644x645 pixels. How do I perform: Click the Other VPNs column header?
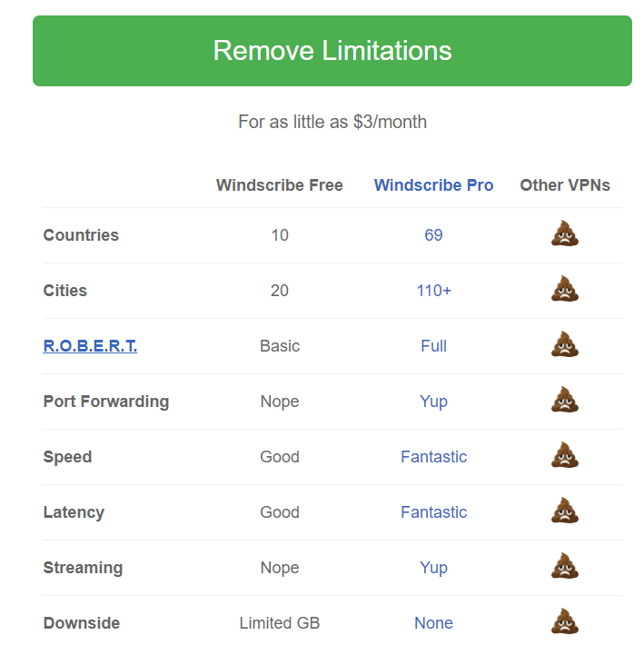[565, 185]
